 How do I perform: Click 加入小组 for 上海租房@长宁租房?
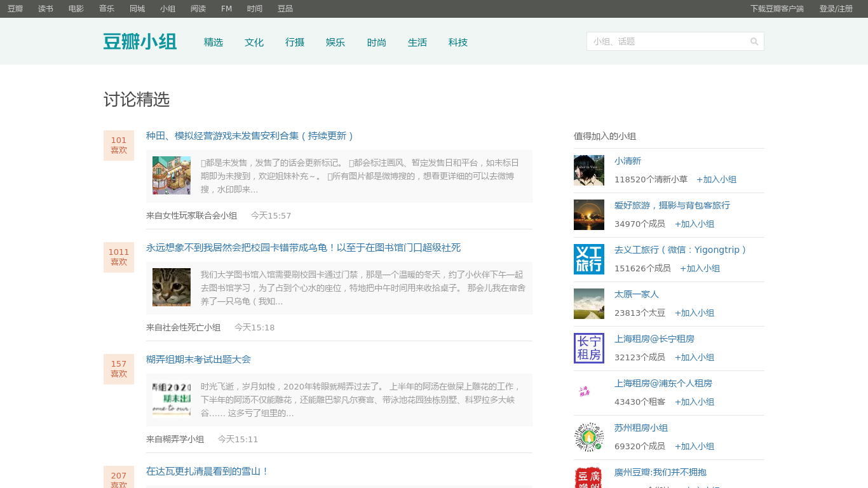[695, 358]
